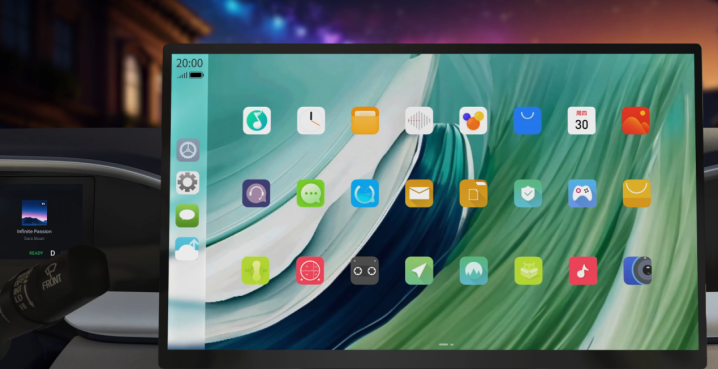Viewport: 718px width, 369px height.
Task: Open the orange file manager app
Action: point(365,120)
